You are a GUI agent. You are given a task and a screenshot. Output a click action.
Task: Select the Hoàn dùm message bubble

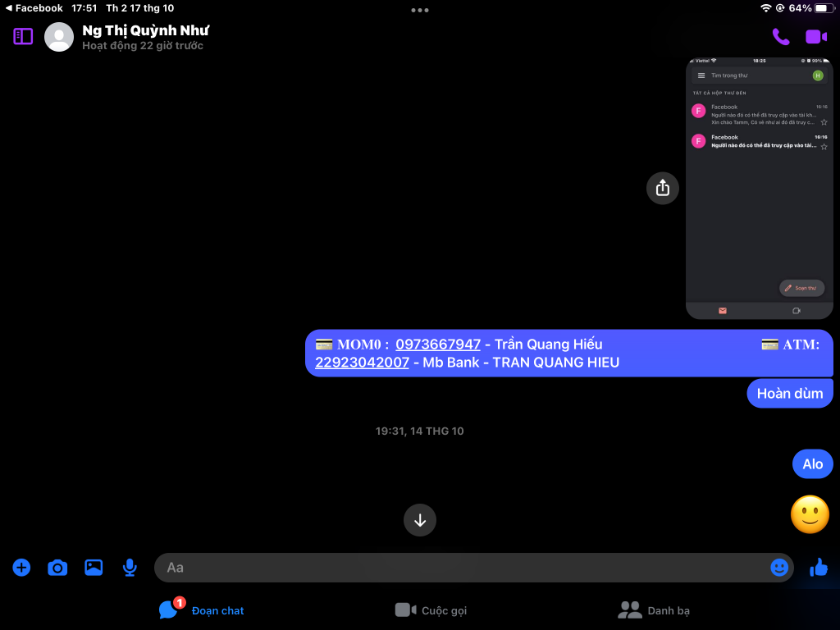(x=790, y=393)
